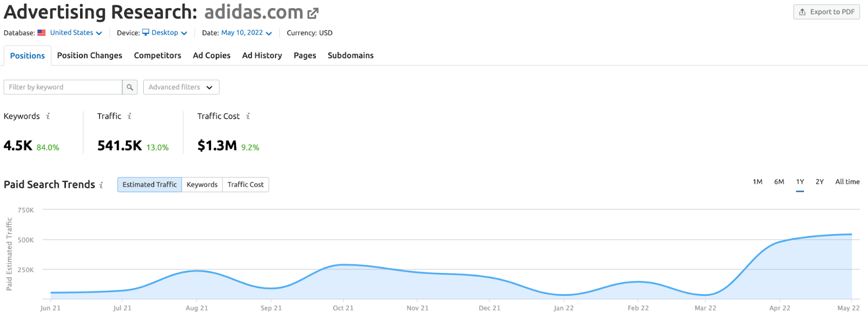The width and height of the screenshot is (868, 323).
Task: Click the Paid Search Trends info icon
Action: pos(101,185)
